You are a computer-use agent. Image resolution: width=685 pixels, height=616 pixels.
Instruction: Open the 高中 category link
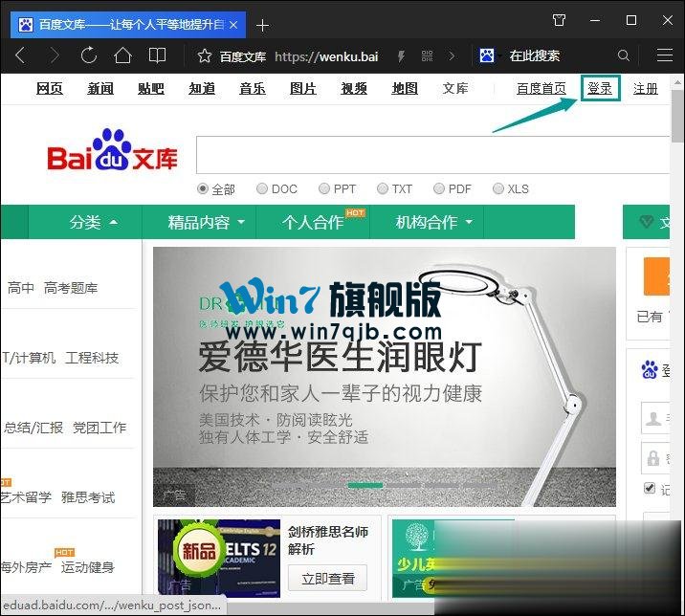coord(20,288)
